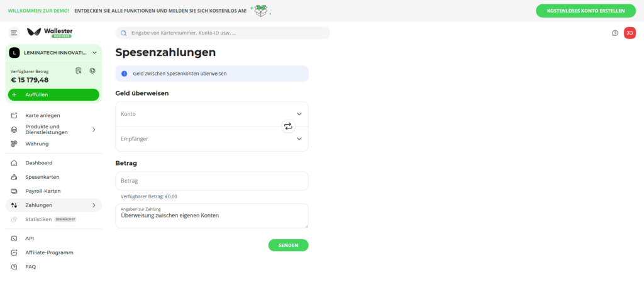Open Spesenkarten in sidebar
The image size is (644, 306).
tap(42, 177)
